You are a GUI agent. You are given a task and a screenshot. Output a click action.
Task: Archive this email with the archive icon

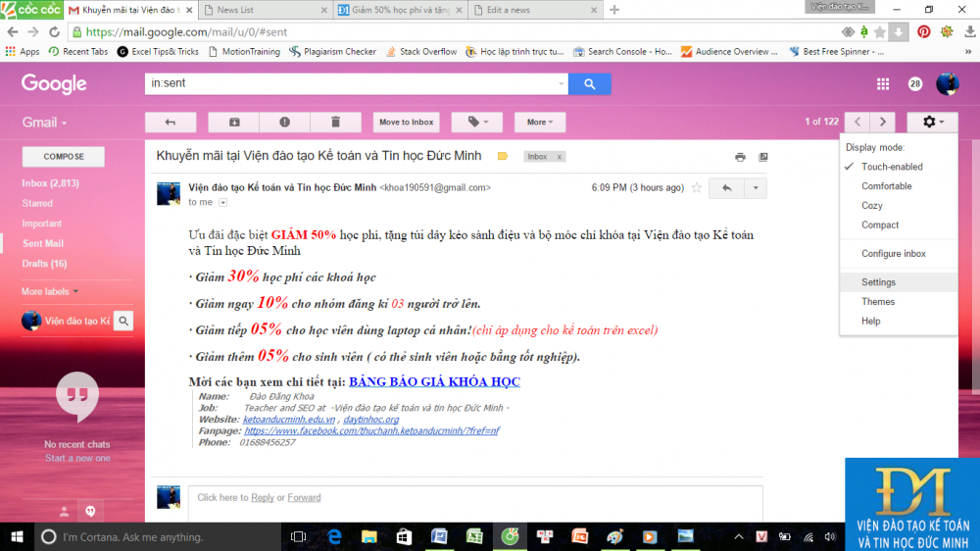(x=234, y=122)
